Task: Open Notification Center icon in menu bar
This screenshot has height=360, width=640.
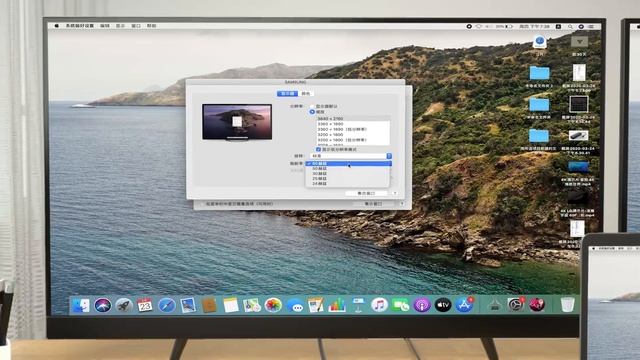Action: click(591, 26)
